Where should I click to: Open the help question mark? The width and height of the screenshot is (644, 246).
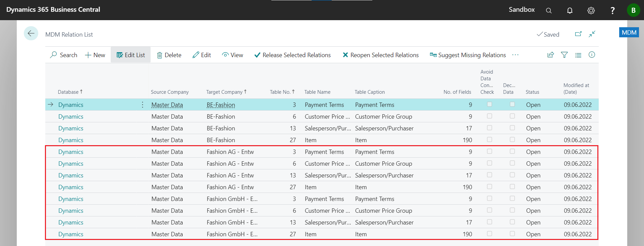[612, 10]
